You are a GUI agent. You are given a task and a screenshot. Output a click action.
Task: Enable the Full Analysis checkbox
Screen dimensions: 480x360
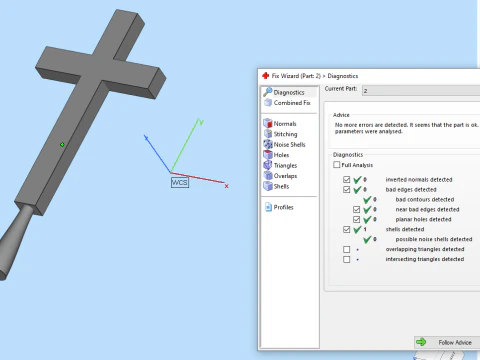click(337, 165)
